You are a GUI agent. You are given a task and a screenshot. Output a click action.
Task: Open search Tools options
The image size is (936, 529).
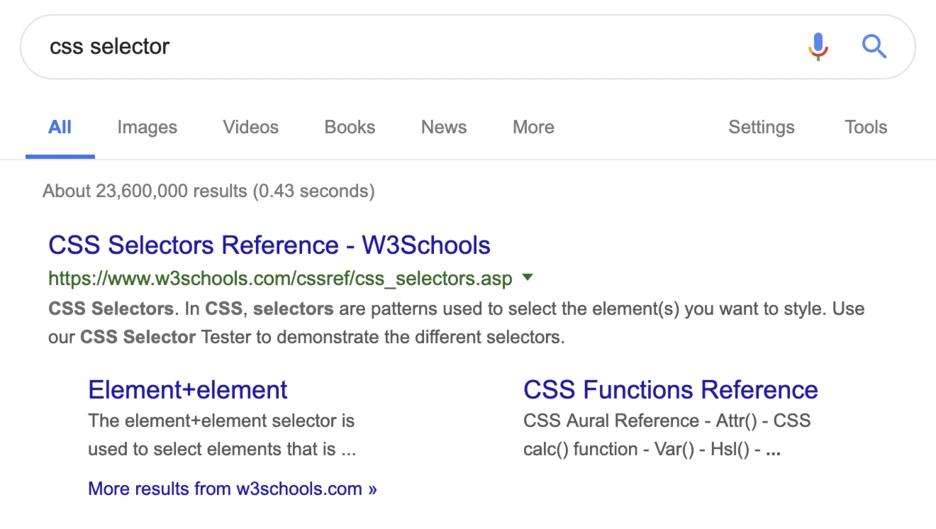click(x=866, y=127)
